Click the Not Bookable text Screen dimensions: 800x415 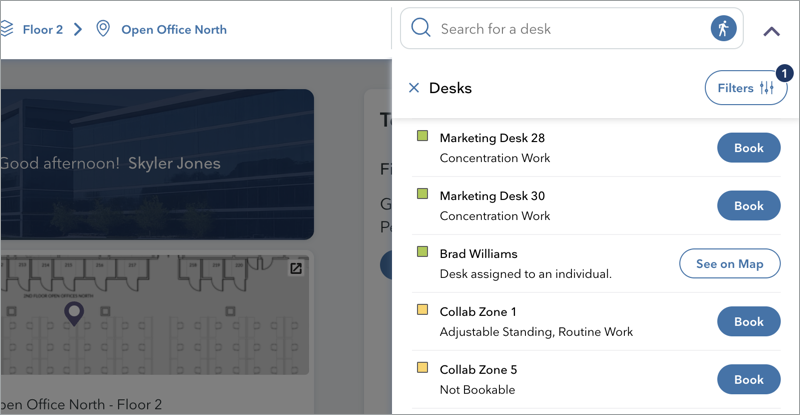click(x=478, y=390)
